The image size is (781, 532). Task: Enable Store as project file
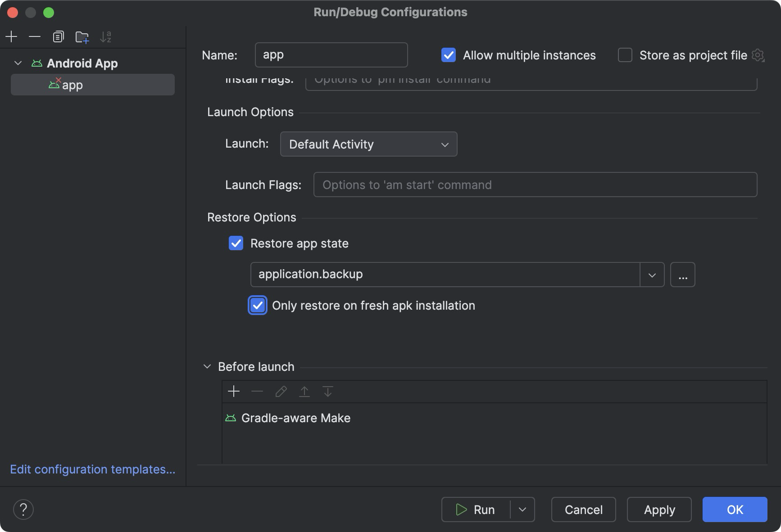click(x=625, y=55)
